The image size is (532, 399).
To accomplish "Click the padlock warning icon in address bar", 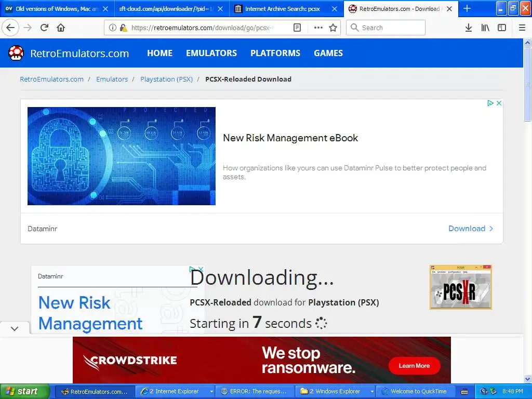I will click(x=124, y=28).
